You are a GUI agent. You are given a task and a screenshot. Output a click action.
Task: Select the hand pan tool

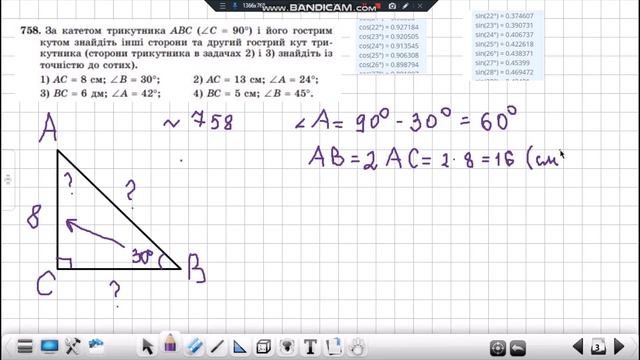click(x=357, y=347)
